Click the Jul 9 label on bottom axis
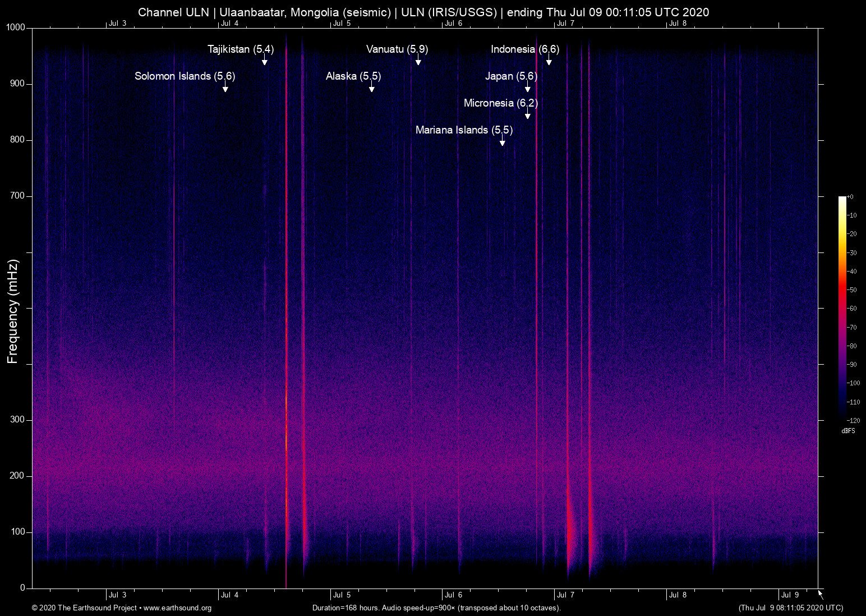 point(790,595)
